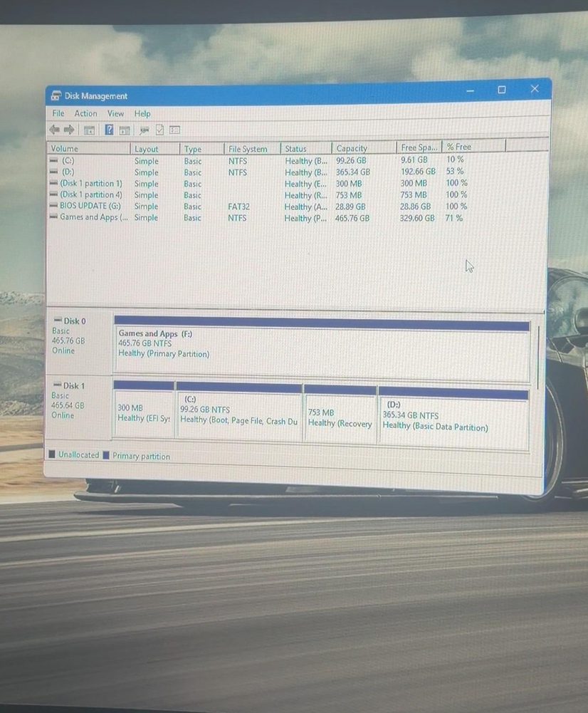Select the Games and Apps (F:) partition block
Screen dimensions: 588x713
322,349
